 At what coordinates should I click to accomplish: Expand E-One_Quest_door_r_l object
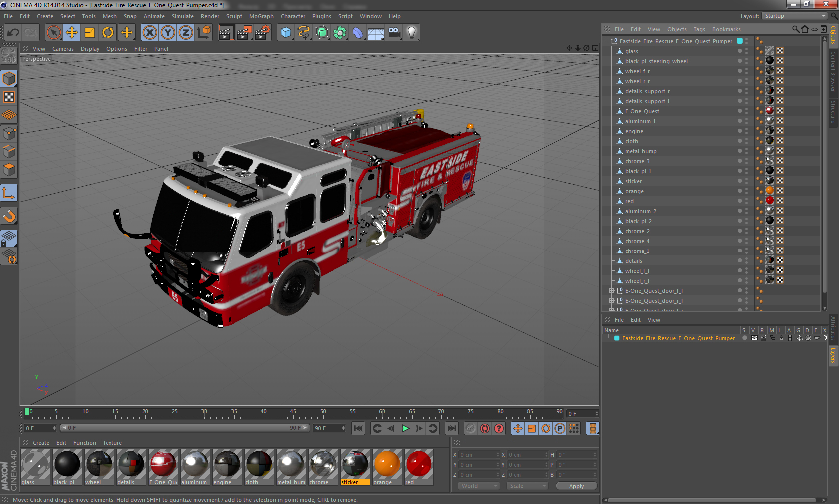(x=612, y=301)
